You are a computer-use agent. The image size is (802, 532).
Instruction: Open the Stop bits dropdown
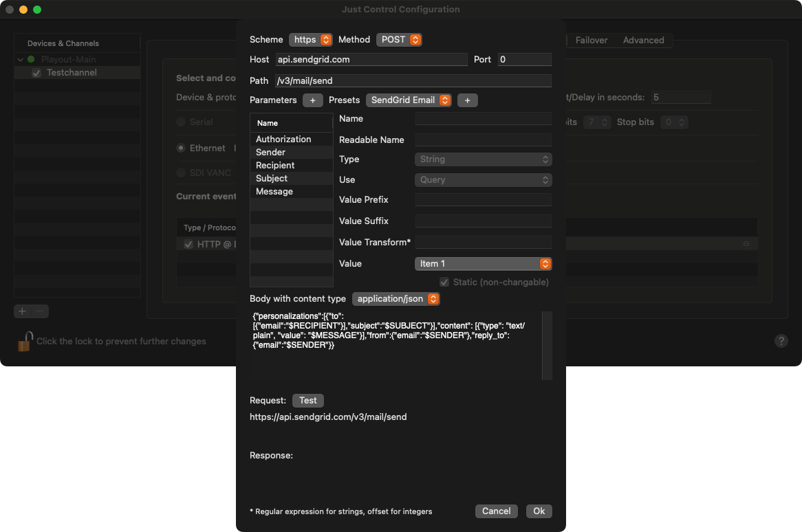point(674,122)
